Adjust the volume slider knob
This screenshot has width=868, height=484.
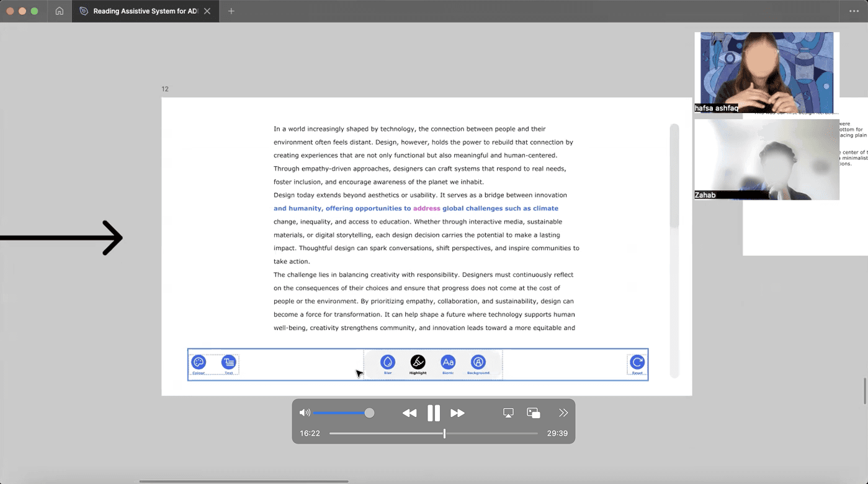pyautogui.click(x=369, y=413)
